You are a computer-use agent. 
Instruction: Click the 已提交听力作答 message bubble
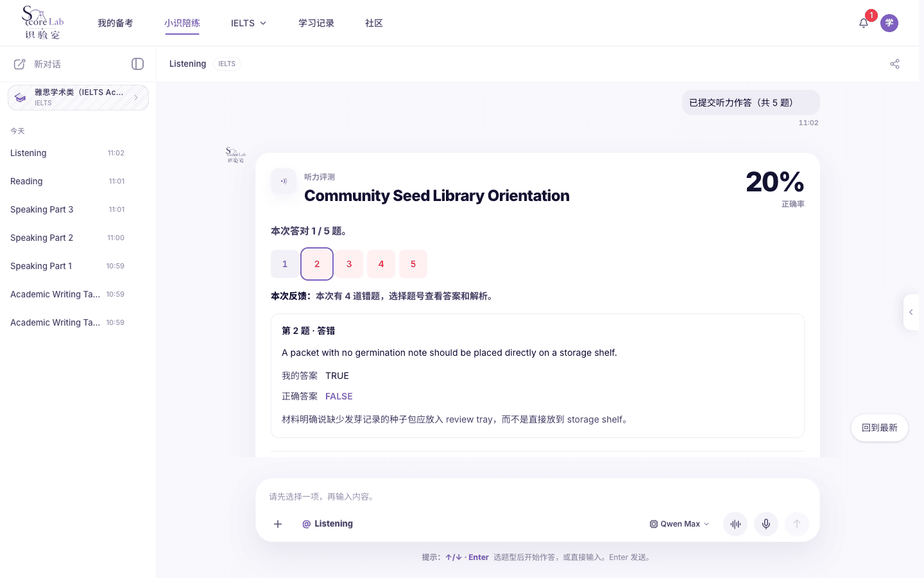(751, 102)
